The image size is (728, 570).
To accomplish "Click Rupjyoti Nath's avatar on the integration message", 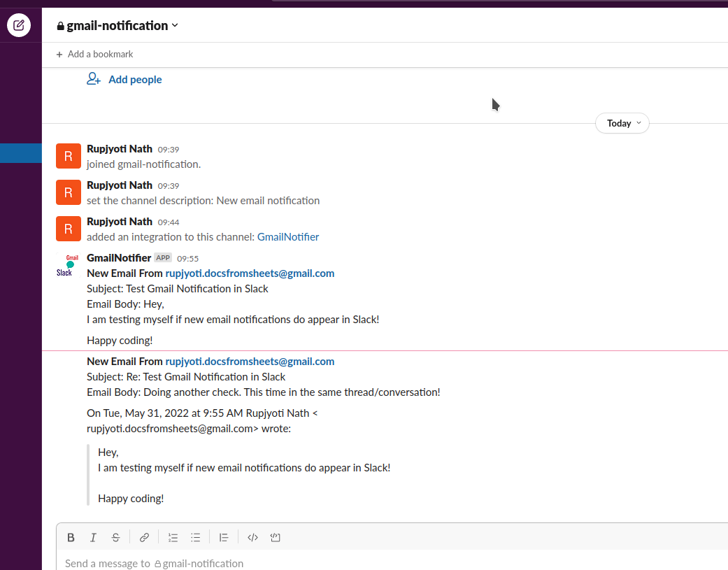I will pos(69,229).
